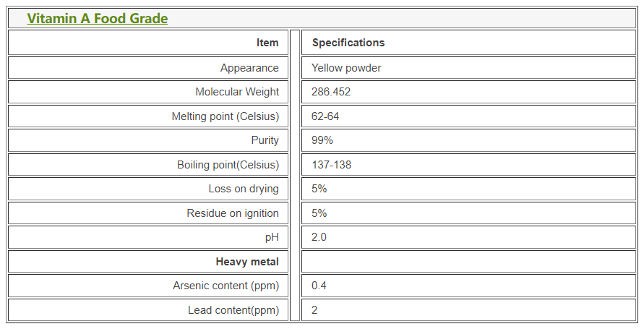Click the Item column header cell
This screenshot has width=644, height=329.
267,43
